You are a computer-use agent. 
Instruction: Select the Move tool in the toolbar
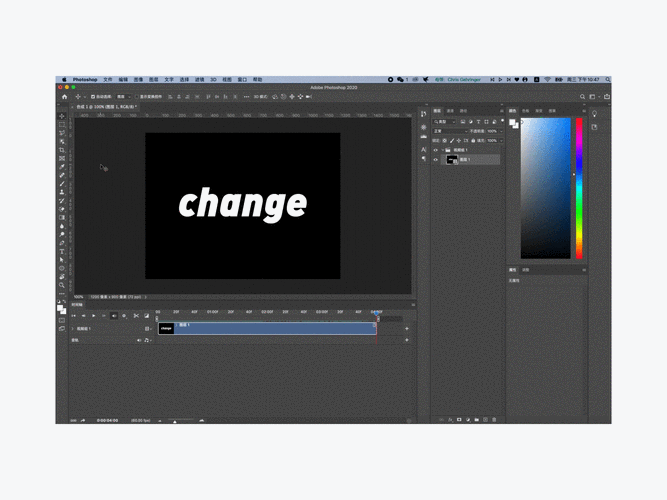(62, 116)
